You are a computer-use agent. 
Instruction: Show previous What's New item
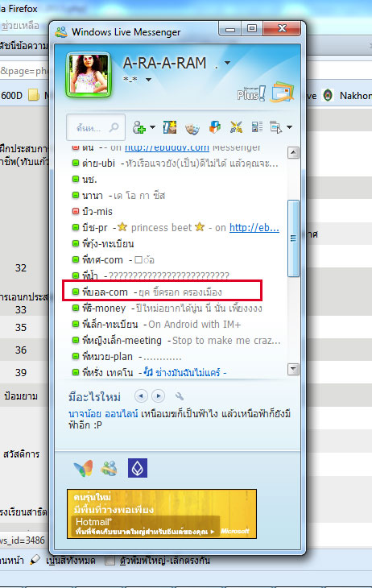coord(141,396)
